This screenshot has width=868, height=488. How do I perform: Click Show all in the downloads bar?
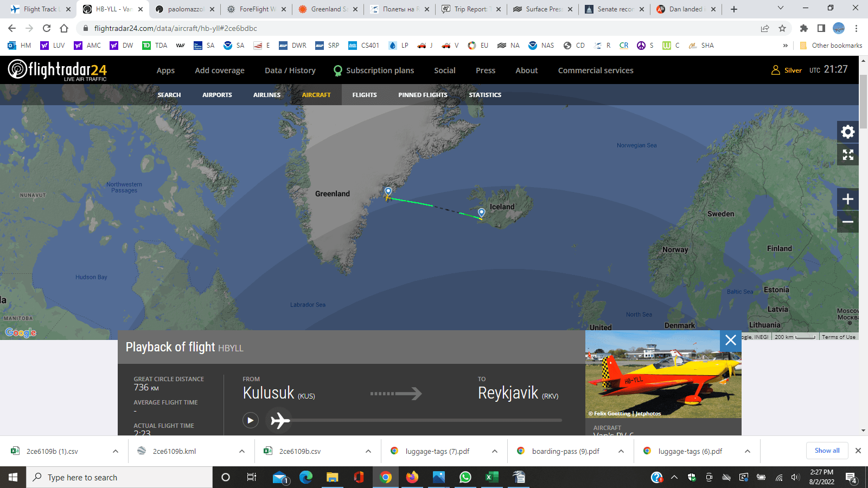pyautogui.click(x=827, y=451)
